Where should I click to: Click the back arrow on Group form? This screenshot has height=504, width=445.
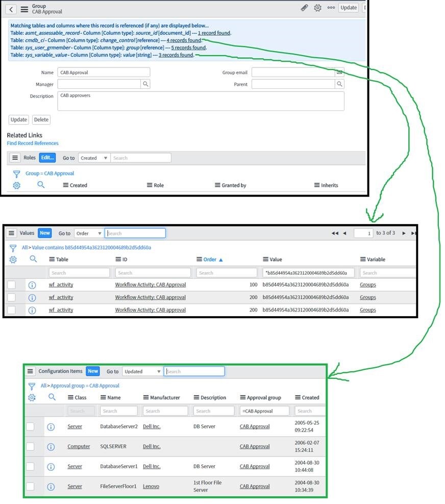point(11,9)
